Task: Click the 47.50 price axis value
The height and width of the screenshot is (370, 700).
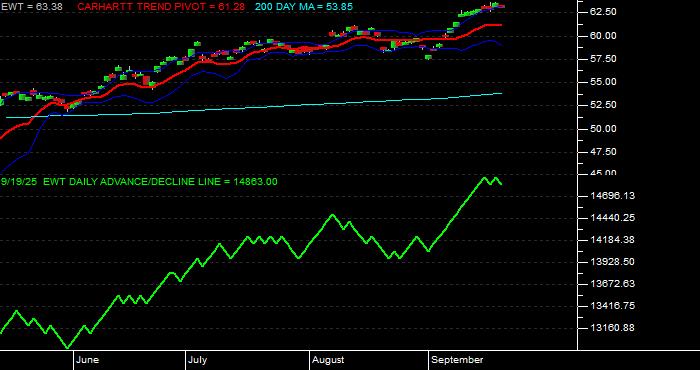Action: [604, 152]
